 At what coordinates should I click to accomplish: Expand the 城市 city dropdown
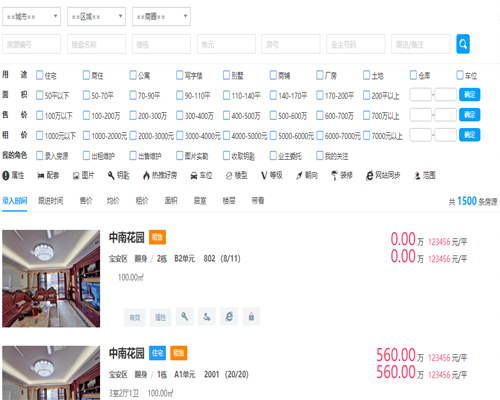[x=31, y=16]
